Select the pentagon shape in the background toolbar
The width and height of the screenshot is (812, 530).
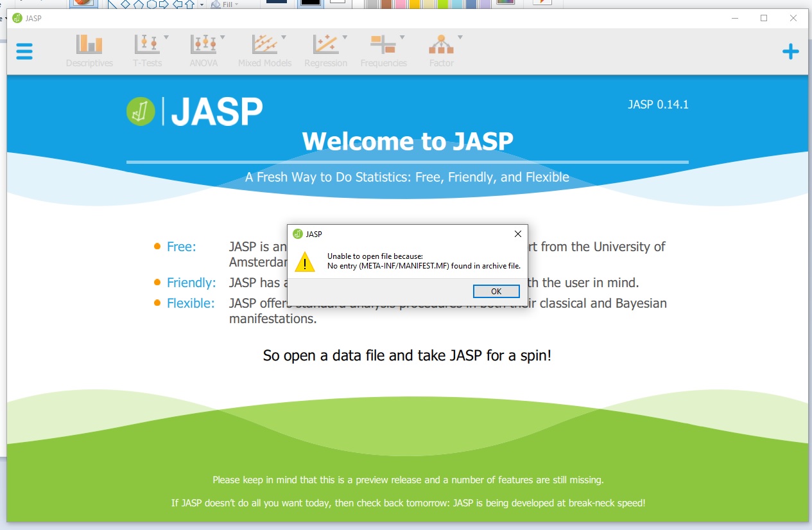(x=139, y=4)
